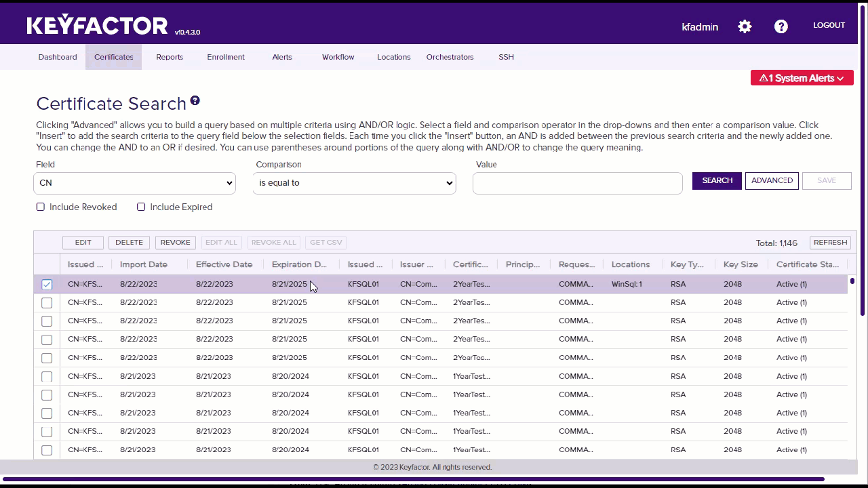Click the REVOKE button
This screenshot has width=868, height=488.
[176, 242]
